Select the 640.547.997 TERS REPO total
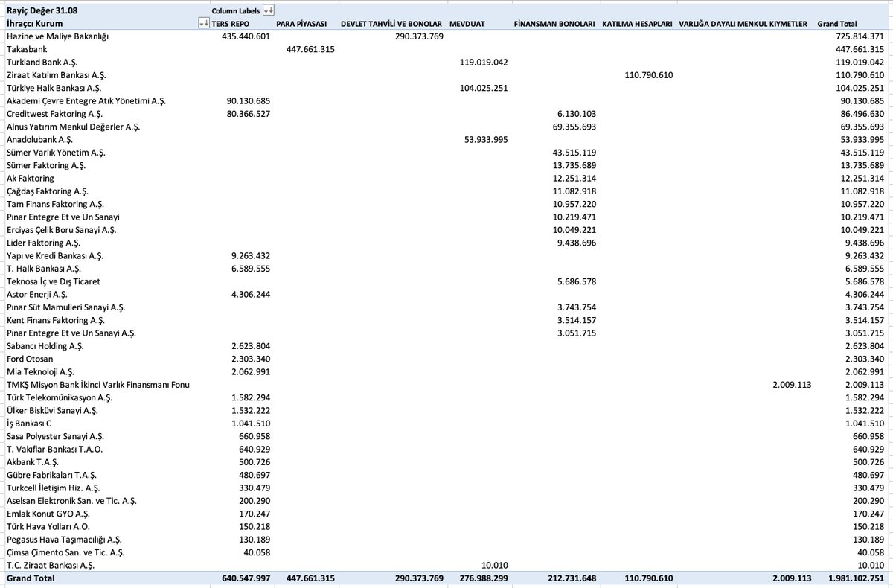Viewport: 893px width, 588px height. 246,578
